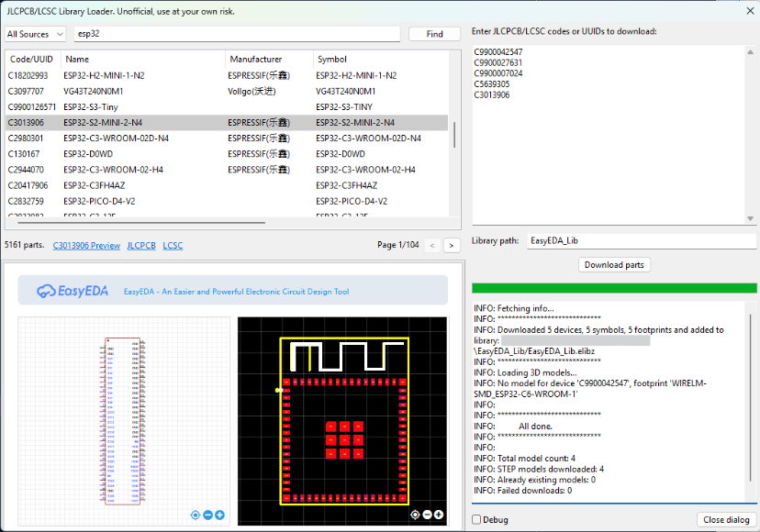The image size is (760, 532).
Task: Zoom in the footprint preview
Action: click(439, 515)
